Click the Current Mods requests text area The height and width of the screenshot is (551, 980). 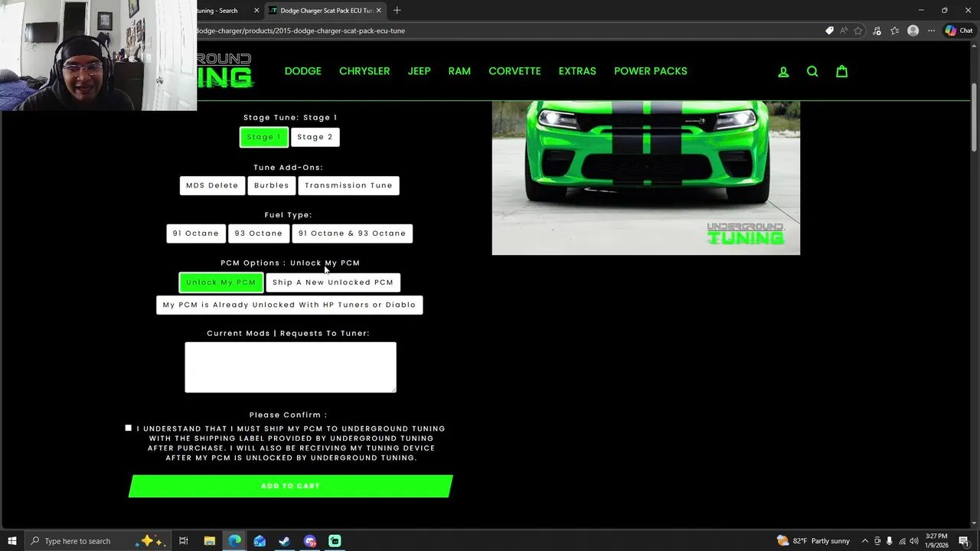click(290, 367)
